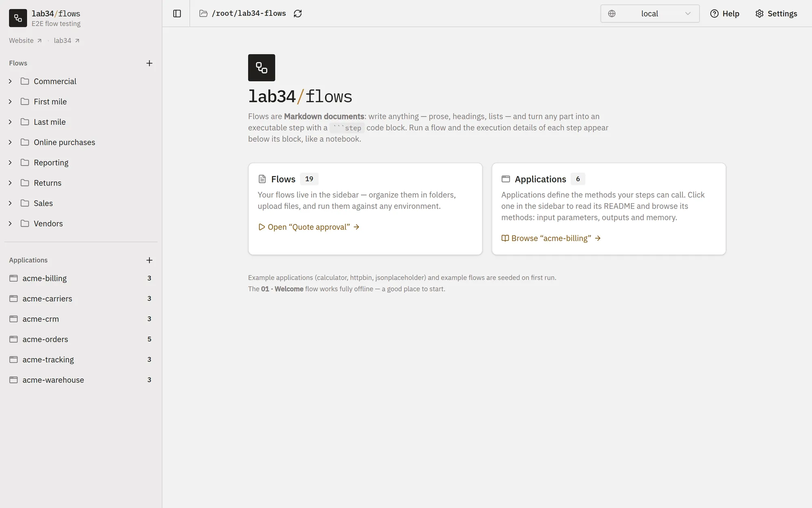Click the Sales folder icon
This screenshot has height=508, width=812.
(x=25, y=203)
